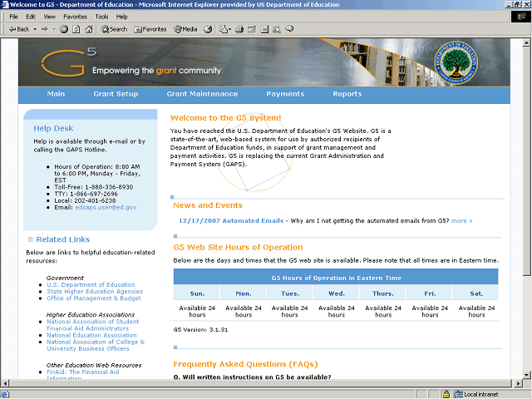532x399 pixels.
Task: Click the Research toolbar icon
Action: 277,30
